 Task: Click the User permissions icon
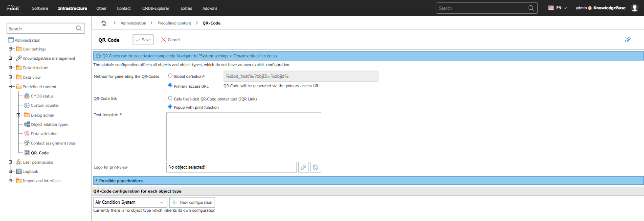(19, 162)
